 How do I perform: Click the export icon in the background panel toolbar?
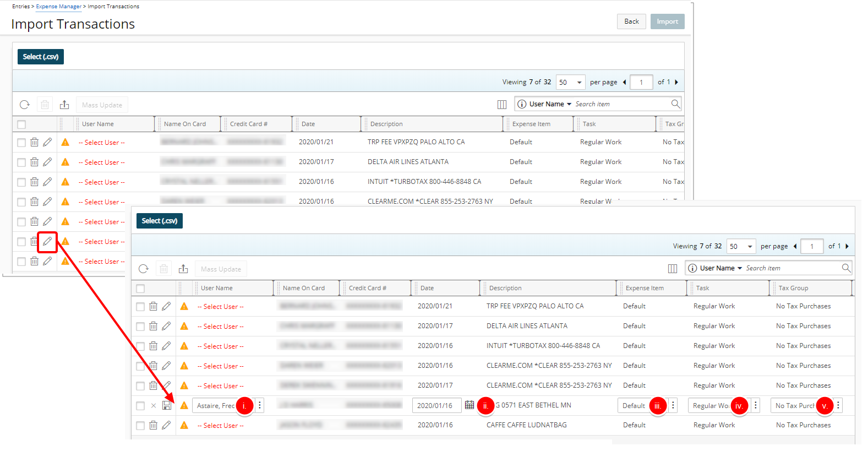(x=64, y=105)
